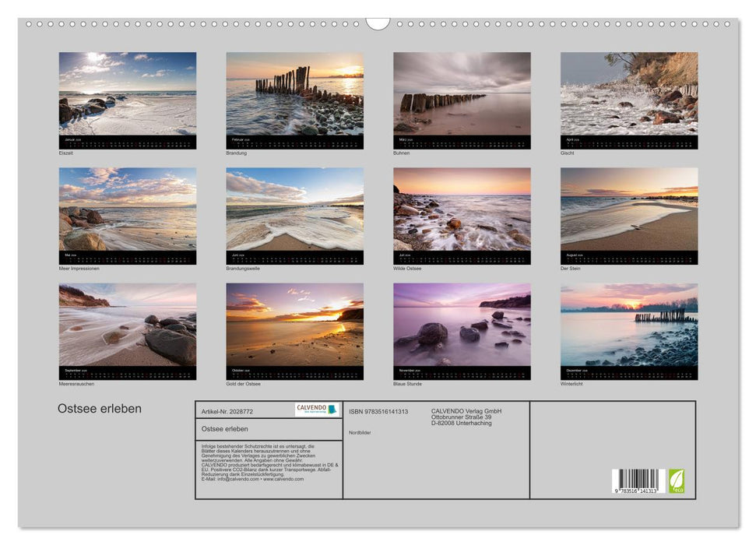Select the Winterlicht Dezember thumbnail
This screenshot has width=756, height=545.
coord(629,331)
